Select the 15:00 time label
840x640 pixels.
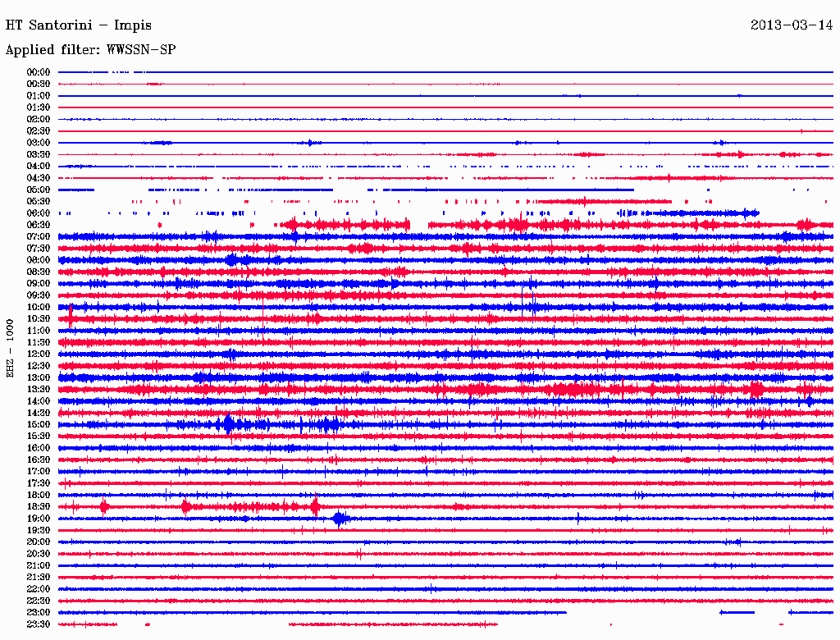click(39, 424)
